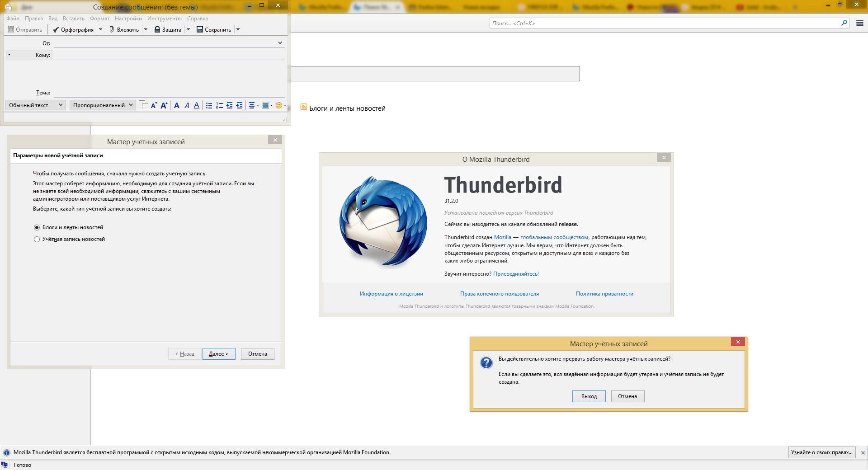The image size is (868, 470).
Task: Open the Правка menu
Action: click(x=34, y=19)
